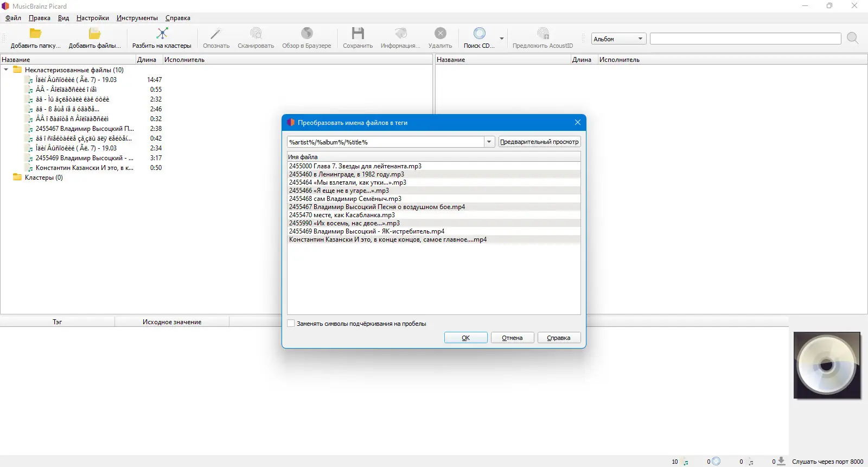Open the Правка menu

coord(40,18)
